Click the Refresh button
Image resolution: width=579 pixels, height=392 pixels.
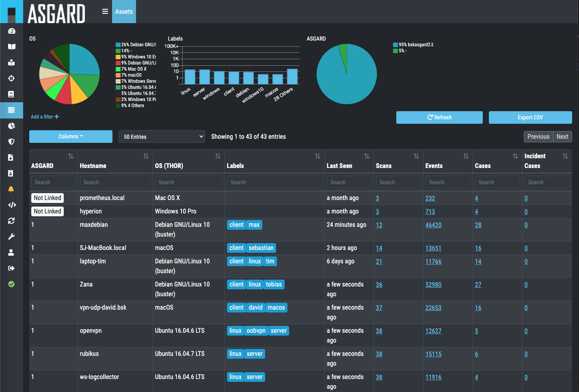pyautogui.click(x=439, y=117)
